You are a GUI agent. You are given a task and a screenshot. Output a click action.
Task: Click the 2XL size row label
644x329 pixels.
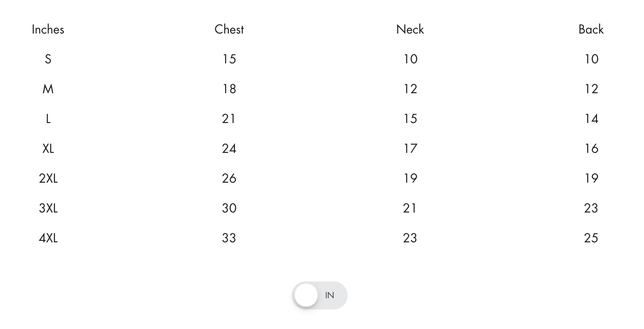pyautogui.click(x=48, y=178)
